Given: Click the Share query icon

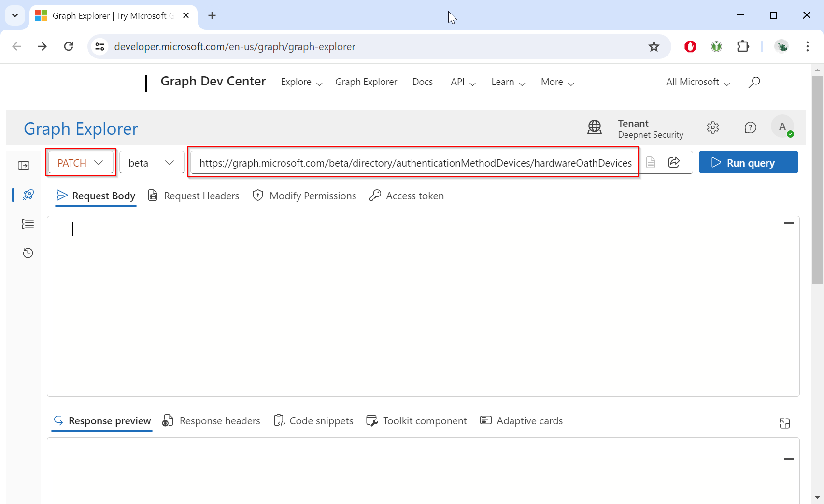Looking at the screenshot, I should click(674, 163).
